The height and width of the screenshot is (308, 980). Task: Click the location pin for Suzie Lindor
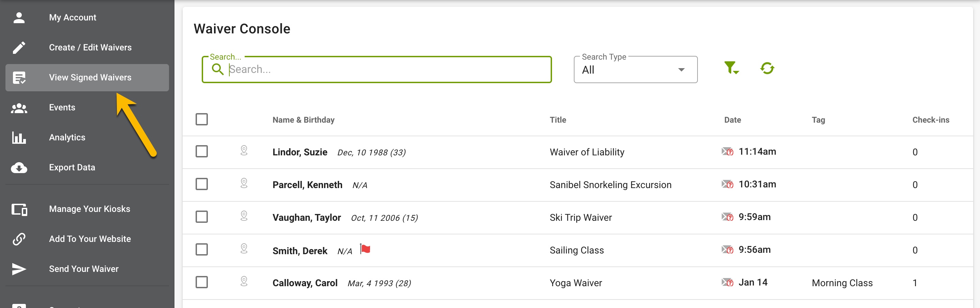244,151
